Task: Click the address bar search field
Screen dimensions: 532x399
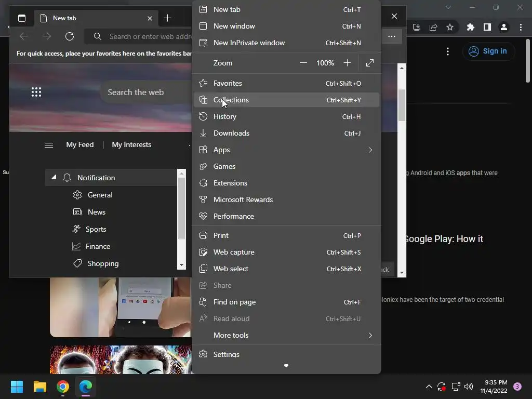Action: [x=138, y=36]
